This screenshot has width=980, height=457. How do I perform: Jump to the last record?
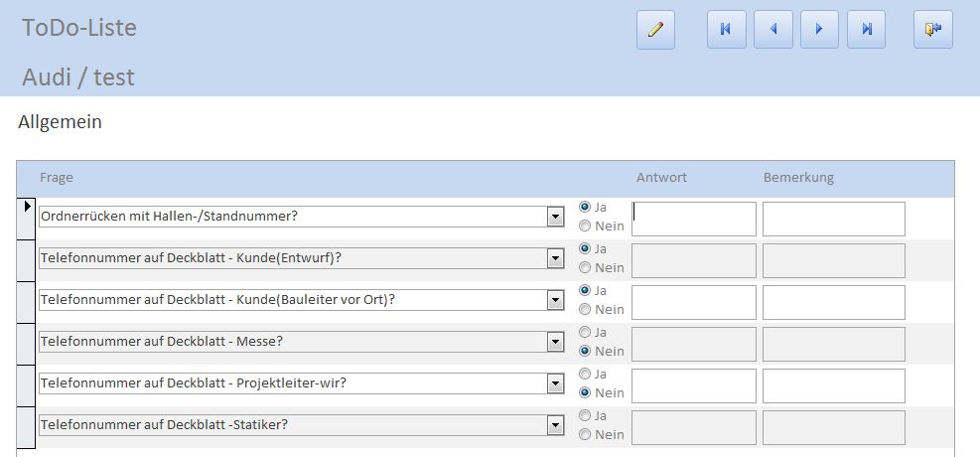click(x=866, y=30)
